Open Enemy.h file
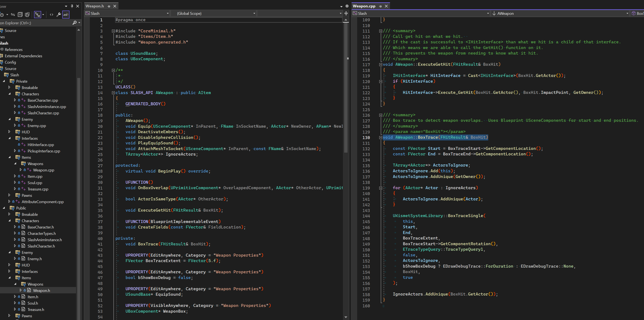This screenshot has height=320, width=644. [34, 259]
